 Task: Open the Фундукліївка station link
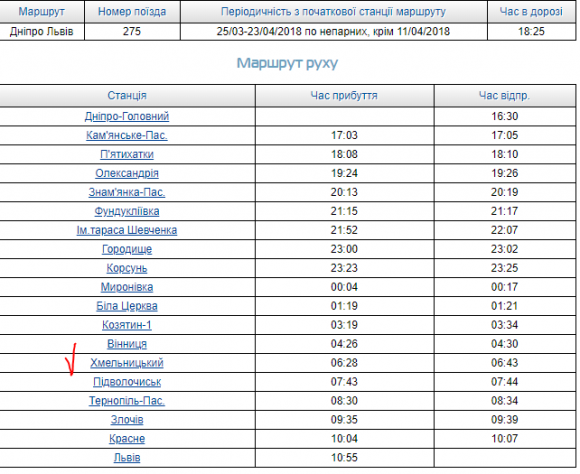coord(127,211)
